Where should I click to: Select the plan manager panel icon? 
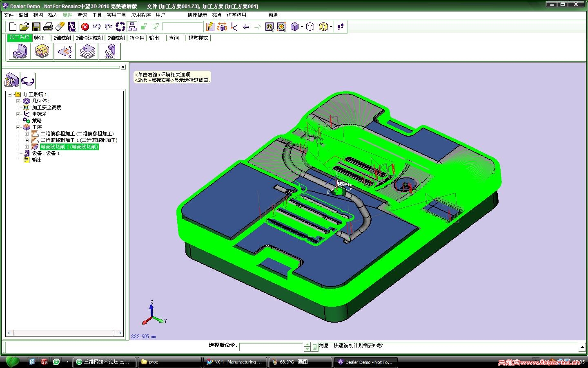coord(12,80)
